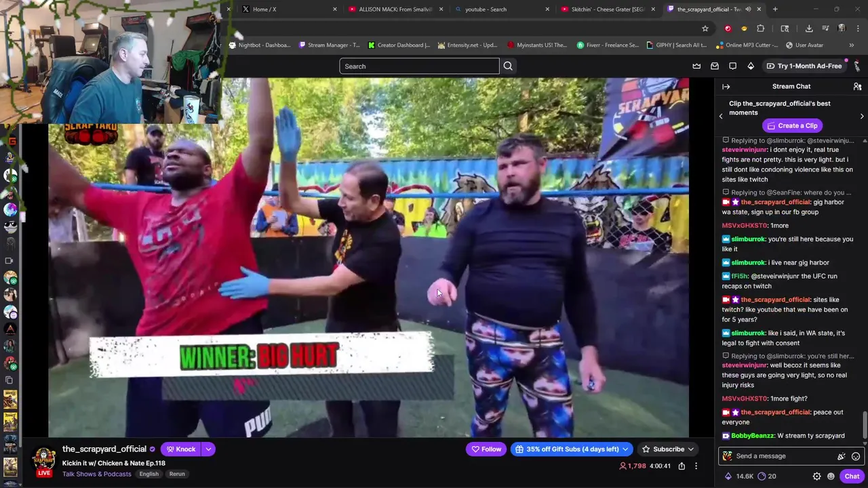Click the chat scrollbar

pos(865,426)
